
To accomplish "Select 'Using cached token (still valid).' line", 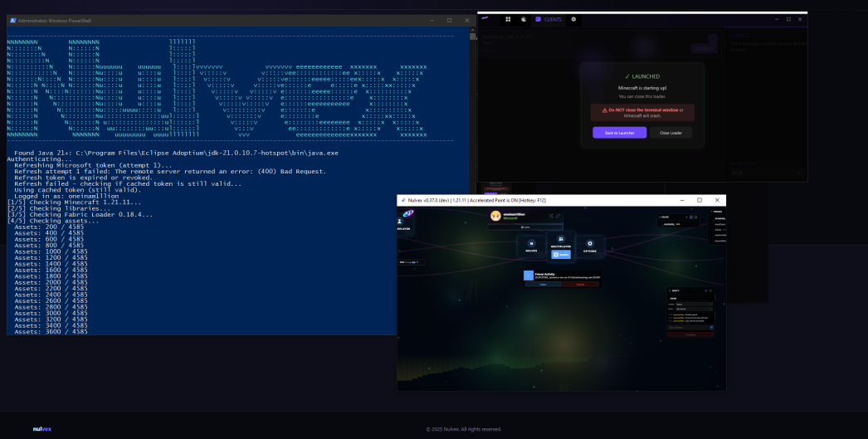I will click(77, 190).
